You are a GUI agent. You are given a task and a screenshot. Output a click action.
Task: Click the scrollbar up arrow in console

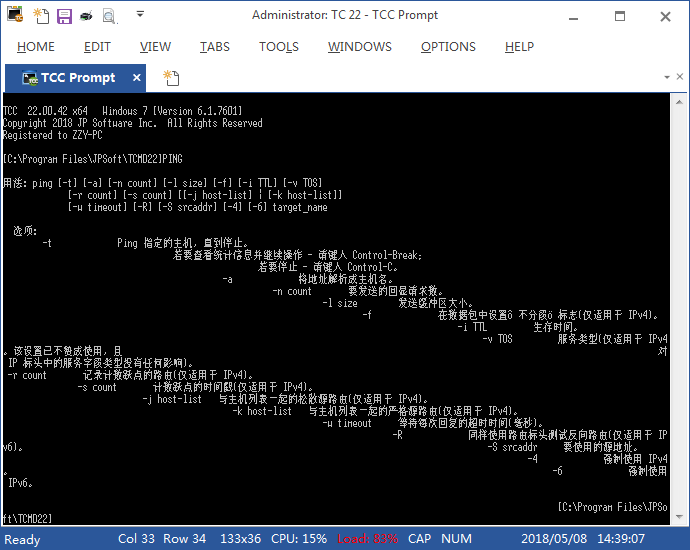click(x=679, y=102)
